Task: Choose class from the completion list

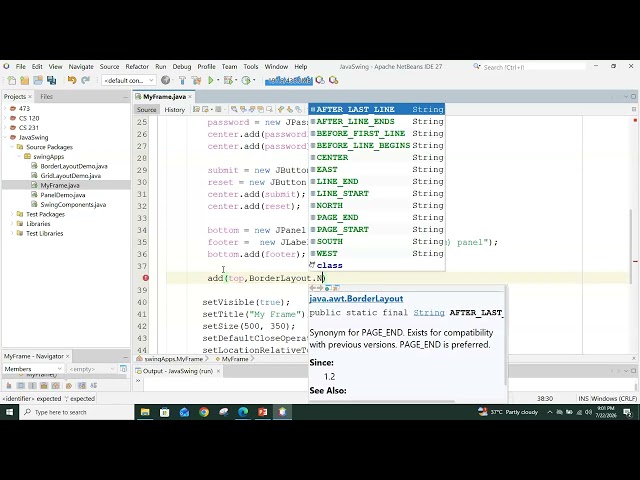Action: (377, 265)
